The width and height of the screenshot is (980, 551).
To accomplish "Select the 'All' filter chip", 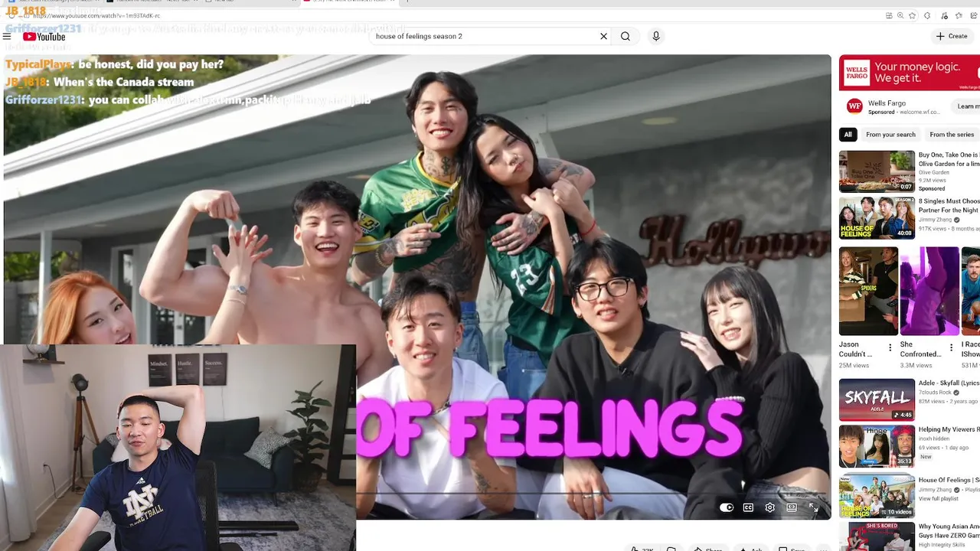I will pos(848,135).
